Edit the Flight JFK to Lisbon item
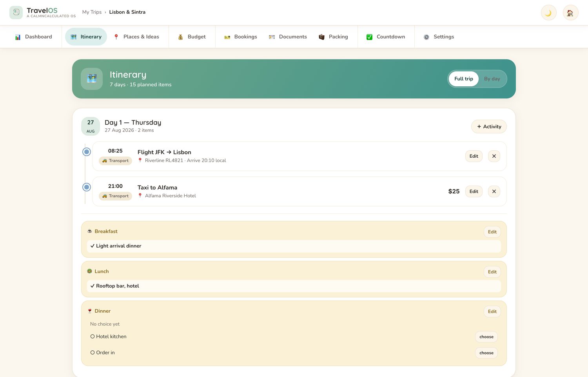The image size is (588, 377). [x=474, y=156]
